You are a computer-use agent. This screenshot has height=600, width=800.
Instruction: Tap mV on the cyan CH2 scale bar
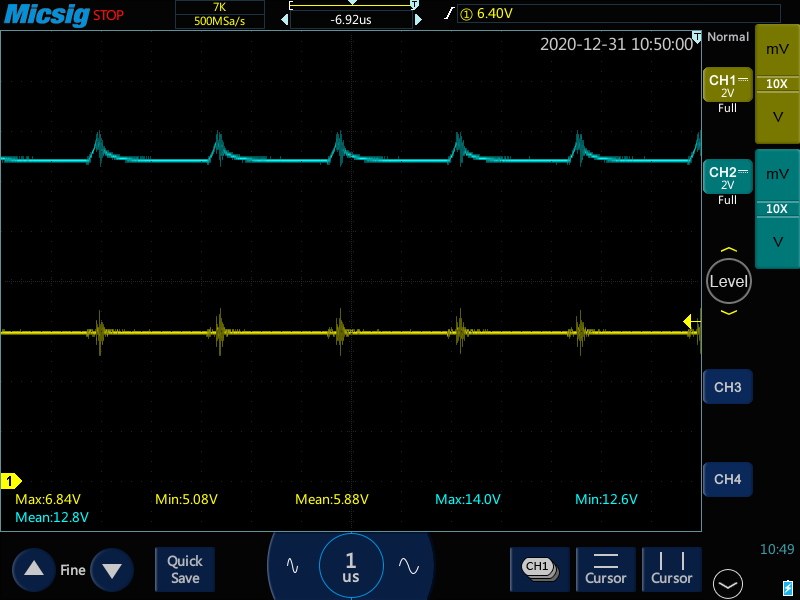tap(777, 174)
